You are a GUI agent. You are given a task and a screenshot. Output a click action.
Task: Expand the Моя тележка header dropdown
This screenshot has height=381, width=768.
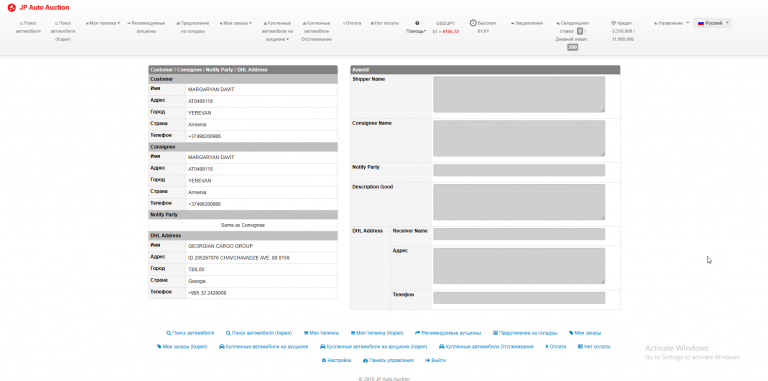pos(103,23)
